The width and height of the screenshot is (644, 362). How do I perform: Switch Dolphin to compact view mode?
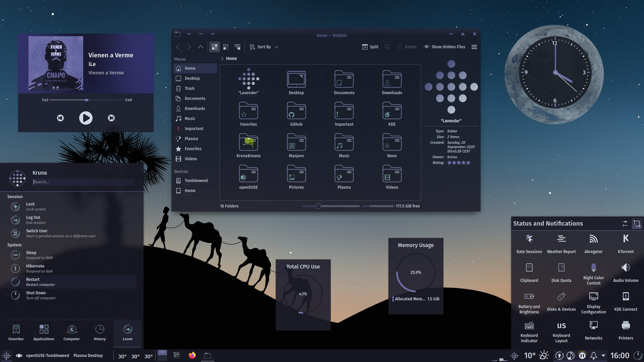point(226,47)
